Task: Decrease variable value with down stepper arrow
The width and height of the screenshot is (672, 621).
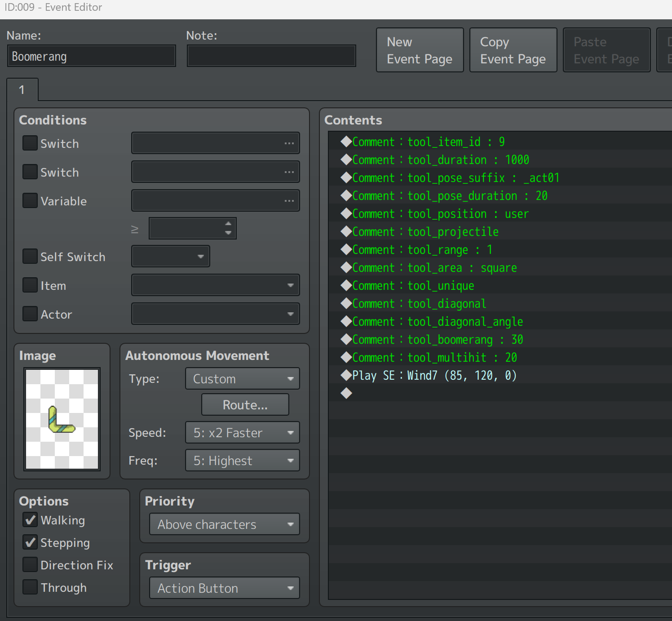Action: coord(228,233)
